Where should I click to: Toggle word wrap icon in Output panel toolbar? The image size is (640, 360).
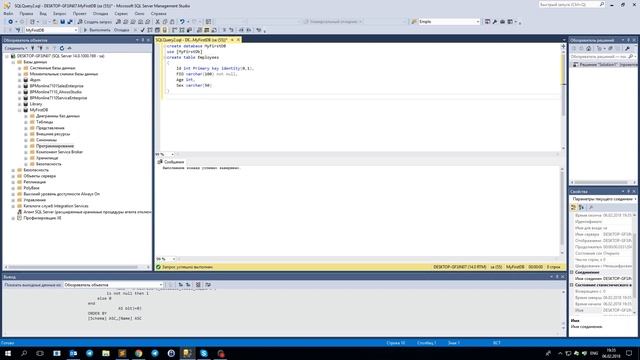(208, 285)
